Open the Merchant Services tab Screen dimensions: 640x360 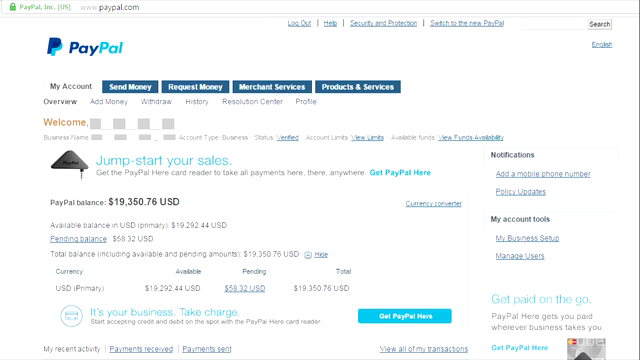coord(272,87)
